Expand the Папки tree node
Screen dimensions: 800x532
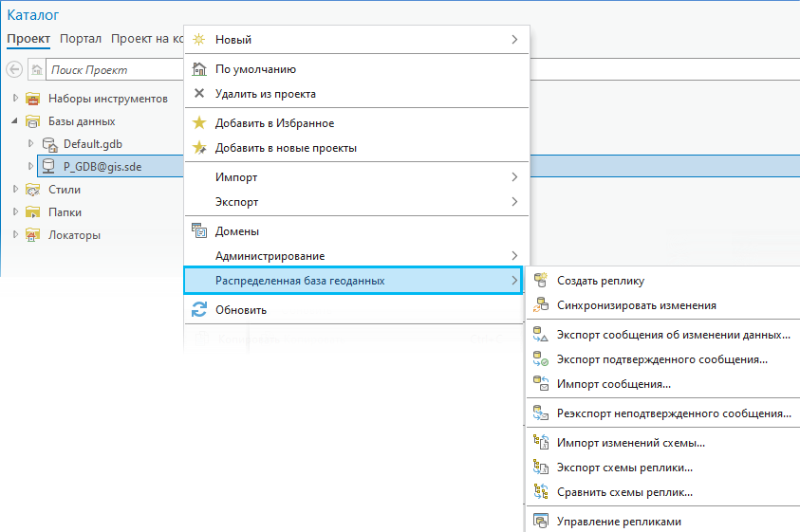coord(15,211)
